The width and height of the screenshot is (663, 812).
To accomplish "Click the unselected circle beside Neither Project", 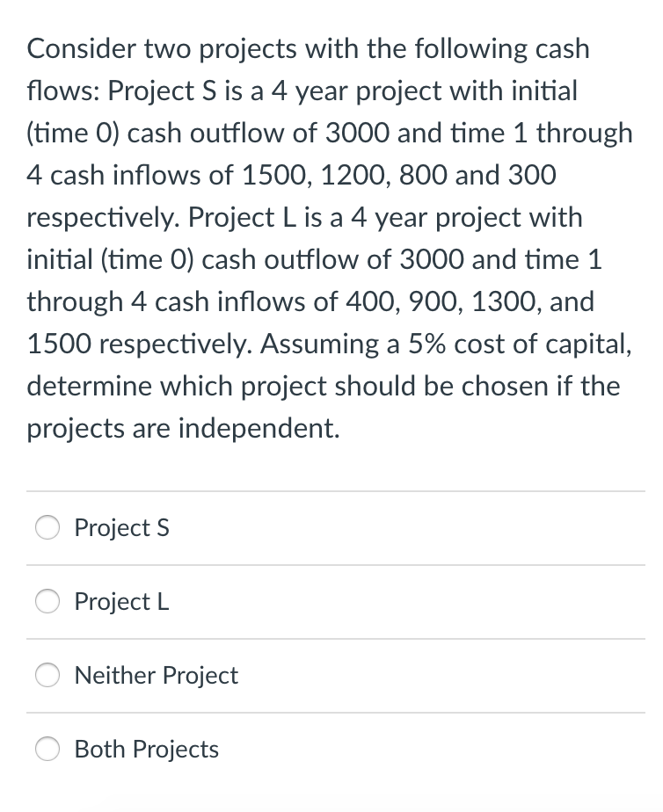I will [x=47, y=676].
